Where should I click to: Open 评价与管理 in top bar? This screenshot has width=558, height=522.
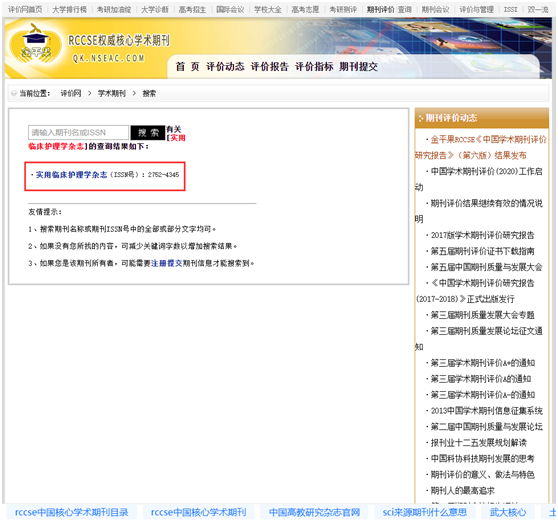(x=476, y=10)
